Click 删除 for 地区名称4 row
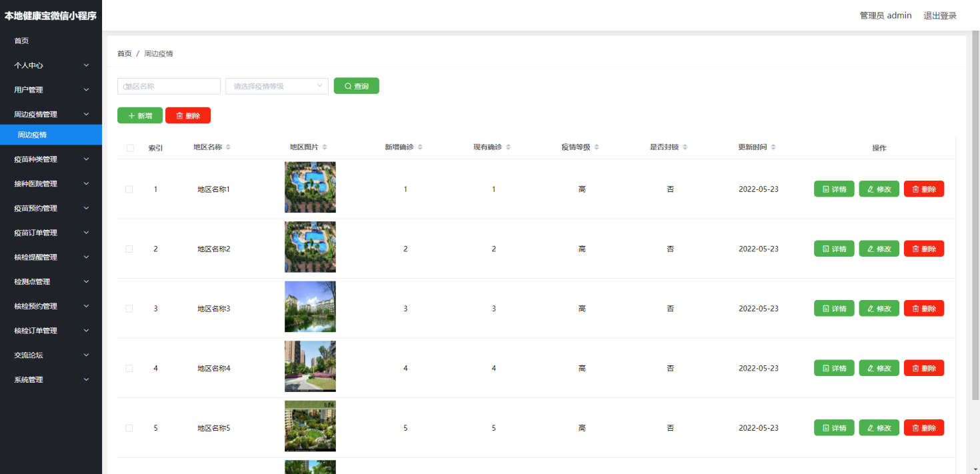This screenshot has width=980, height=474. pyautogui.click(x=924, y=368)
